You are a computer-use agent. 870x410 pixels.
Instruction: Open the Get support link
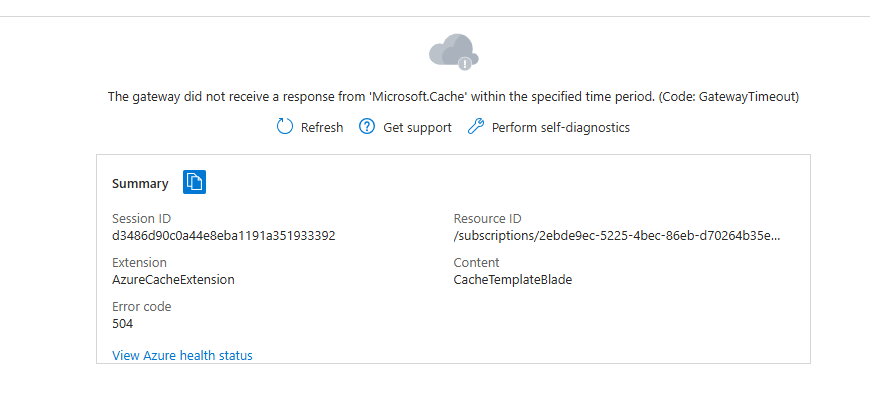pyautogui.click(x=417, y=127)
